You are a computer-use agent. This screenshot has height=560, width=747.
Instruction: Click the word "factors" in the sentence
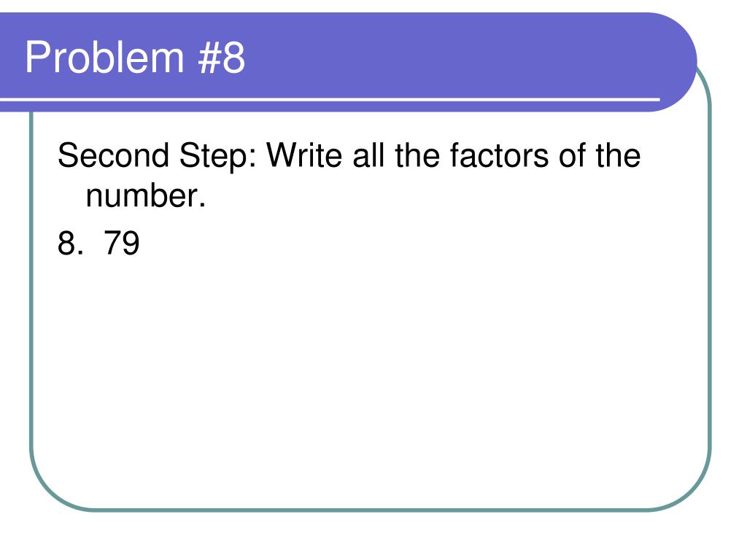pyautogui.click(x=499, y=155)
